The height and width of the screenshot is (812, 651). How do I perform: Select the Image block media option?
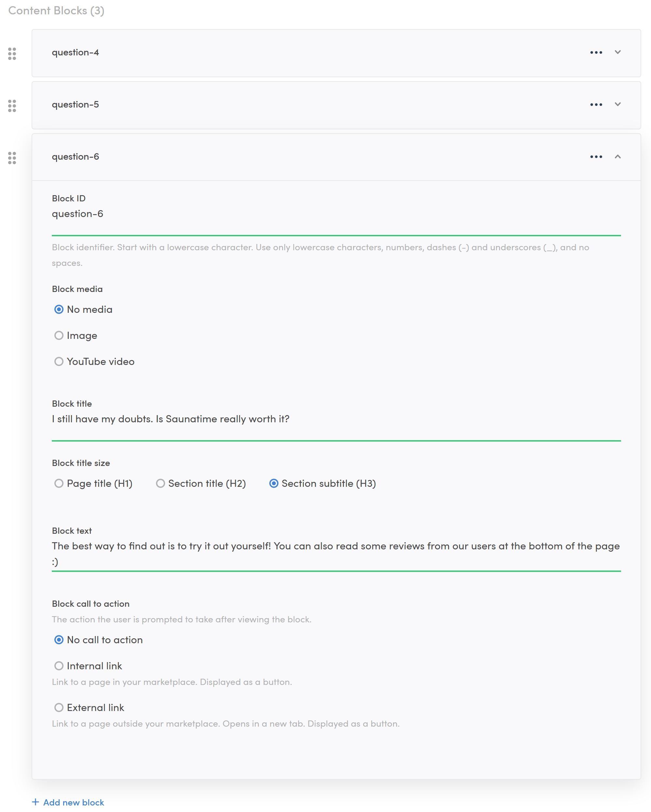[59, 336]
